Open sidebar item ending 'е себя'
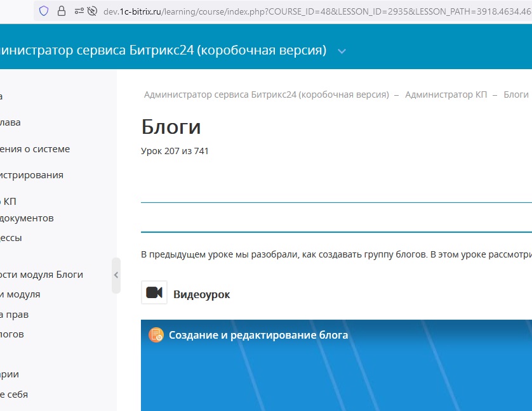This screenshot has width=532, height=411. [x=14, y=395]
